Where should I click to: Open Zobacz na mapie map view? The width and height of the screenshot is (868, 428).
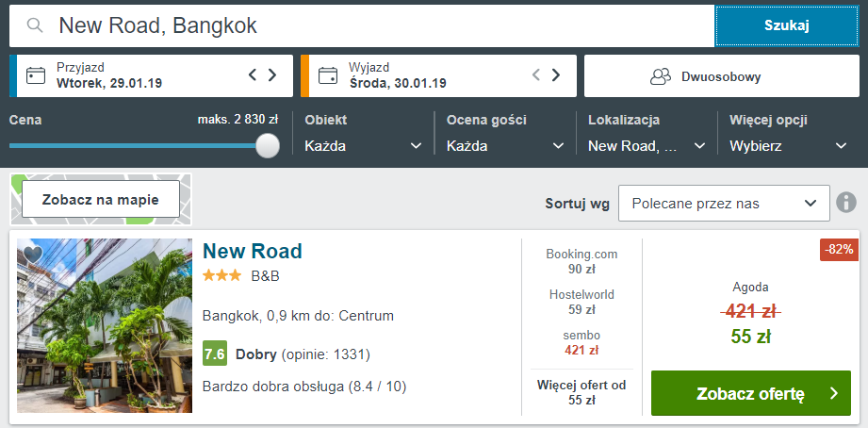[101, 199]
